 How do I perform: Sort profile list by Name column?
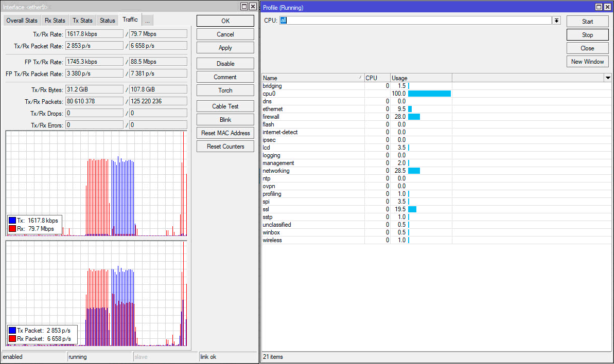coord(312,78)
